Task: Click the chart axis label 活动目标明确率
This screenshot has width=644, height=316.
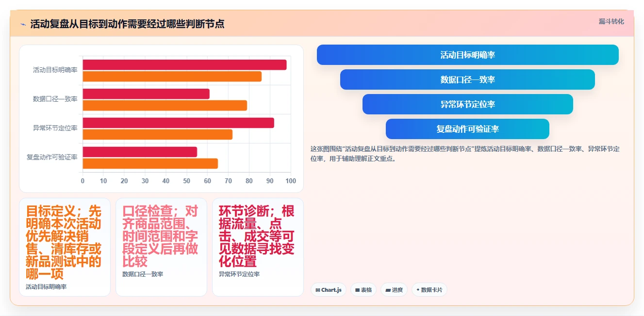Action: point(55,70)
